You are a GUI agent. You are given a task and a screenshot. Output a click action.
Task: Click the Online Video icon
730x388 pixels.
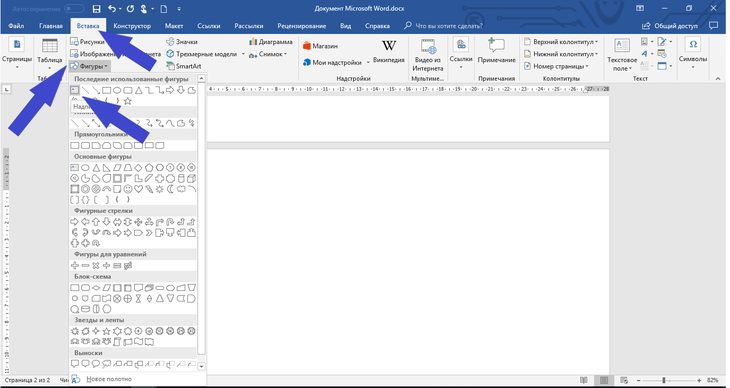pyautogui.click(x=428, y=47)
